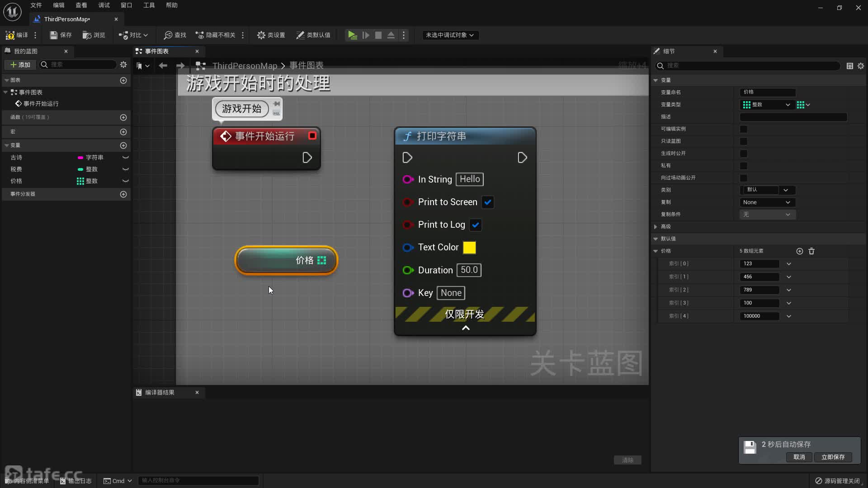This screenshot has height=488, width=868.
Task: Add a new variable with plus icon
Action: 123,145
